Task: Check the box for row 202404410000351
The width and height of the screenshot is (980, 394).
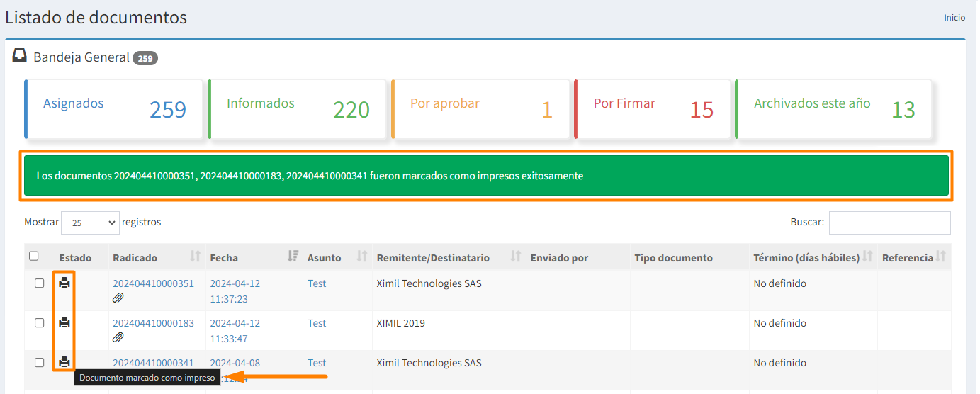Action: (40, 283)
